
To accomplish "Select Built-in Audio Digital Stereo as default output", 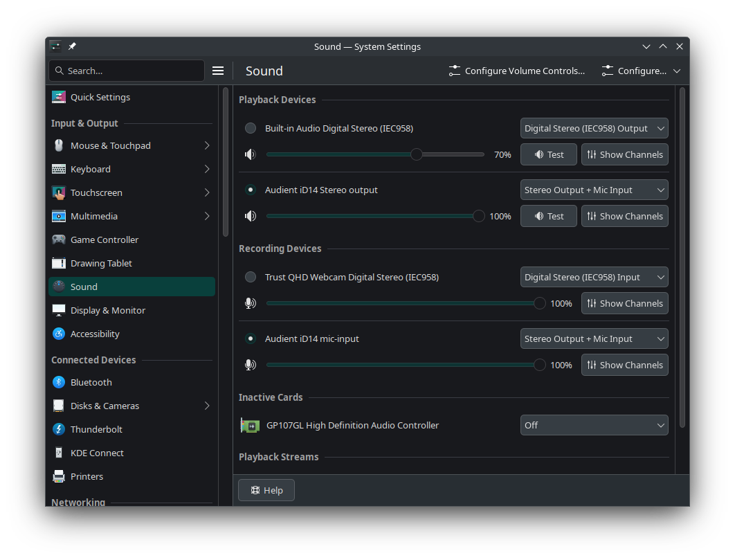I will coord(251,128).
